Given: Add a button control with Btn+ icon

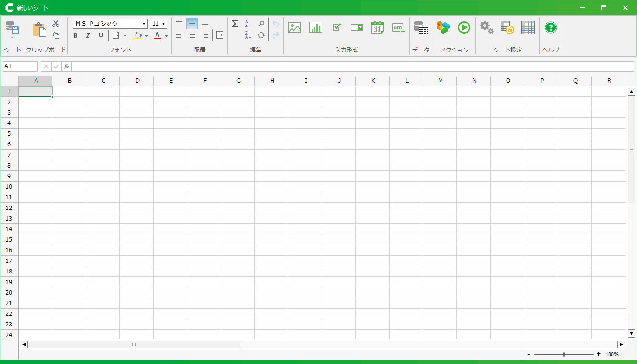Looking at the screenshot, I should [x=398, y=27].
